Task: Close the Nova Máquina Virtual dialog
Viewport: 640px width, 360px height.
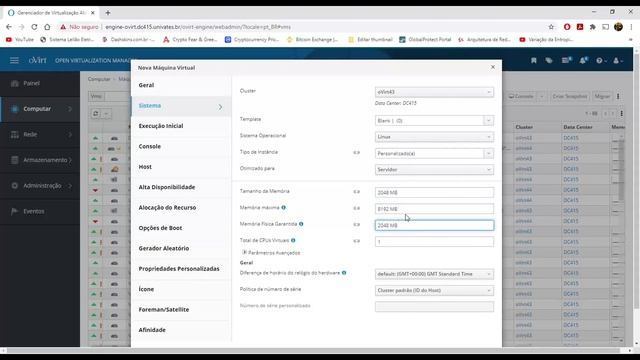Action: 493,67
